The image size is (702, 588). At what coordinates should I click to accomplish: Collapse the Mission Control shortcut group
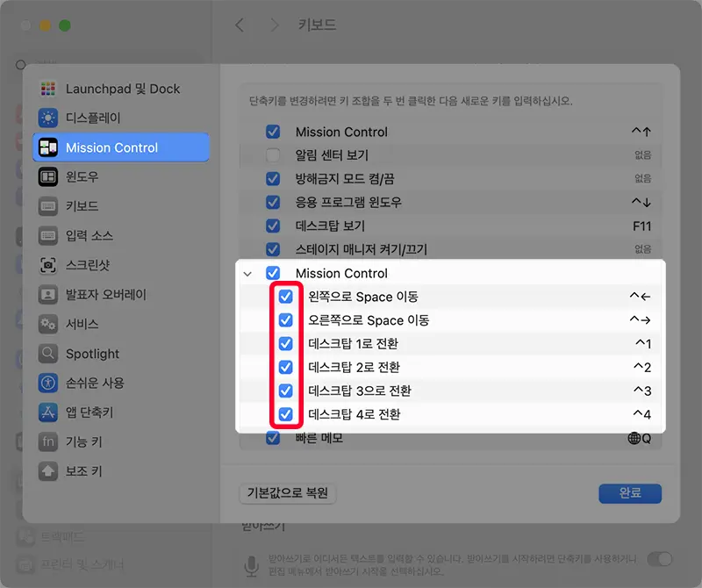tap(247, 273)
